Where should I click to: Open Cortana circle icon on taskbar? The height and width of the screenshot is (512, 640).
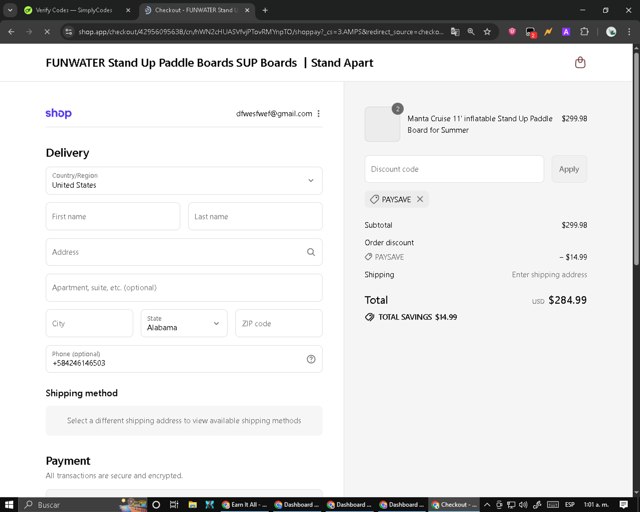click(156, 505)
